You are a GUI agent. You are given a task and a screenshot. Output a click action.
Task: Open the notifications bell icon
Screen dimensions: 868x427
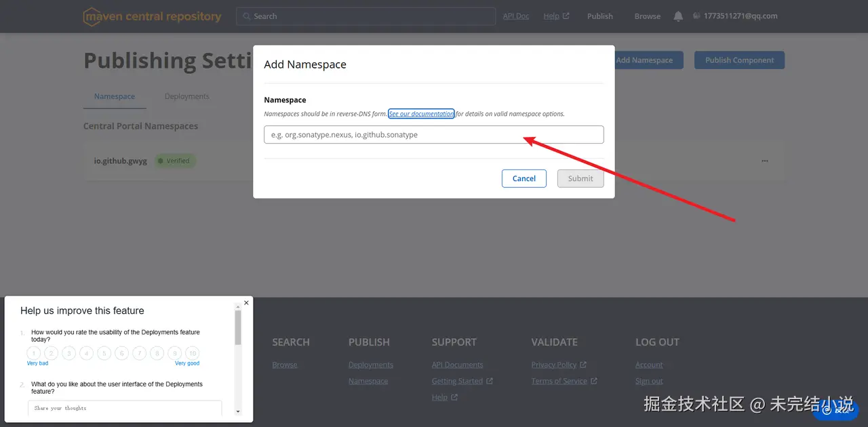[x=678, y=16]
